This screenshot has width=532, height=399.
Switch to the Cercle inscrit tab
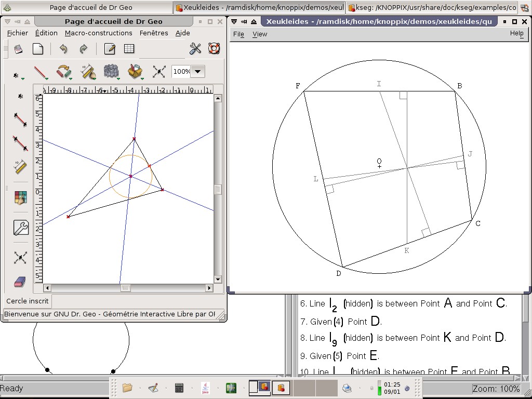[27, 301]
